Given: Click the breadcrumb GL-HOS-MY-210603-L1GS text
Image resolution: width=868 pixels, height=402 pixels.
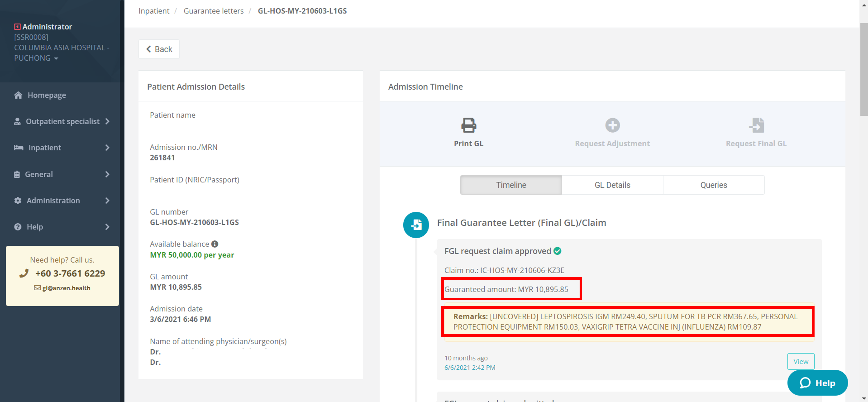Looking at the screenshot, I should (x=302, y=11).
